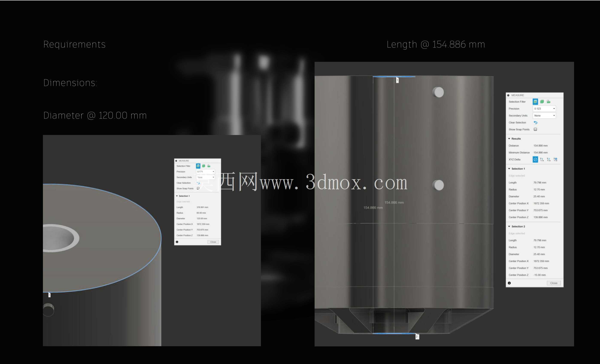Open the Precision dropdown in the smaller diameter Measure panel
Viewport: 600px width, 364px height.
tap(206, 172)
